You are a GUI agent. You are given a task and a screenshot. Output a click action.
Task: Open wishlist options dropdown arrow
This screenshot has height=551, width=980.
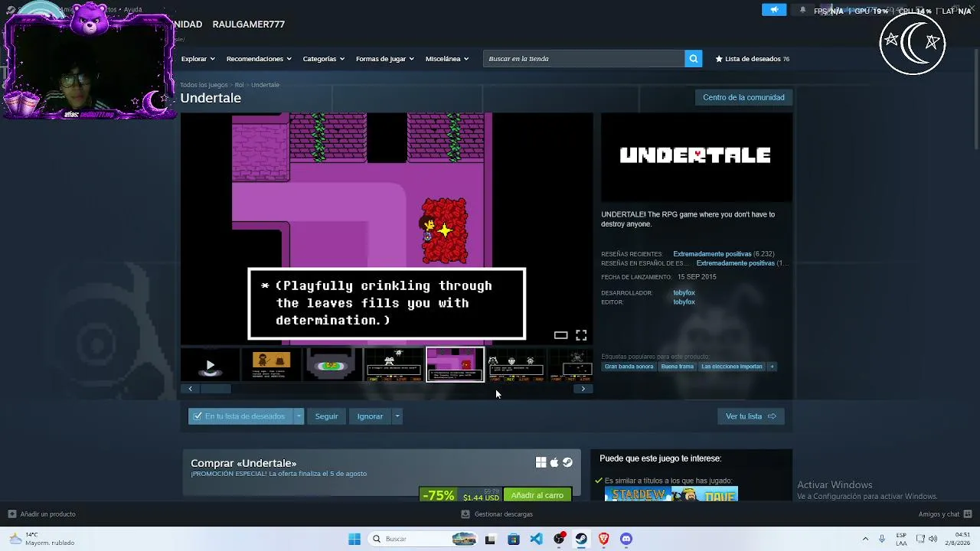(x=299, y=416)
